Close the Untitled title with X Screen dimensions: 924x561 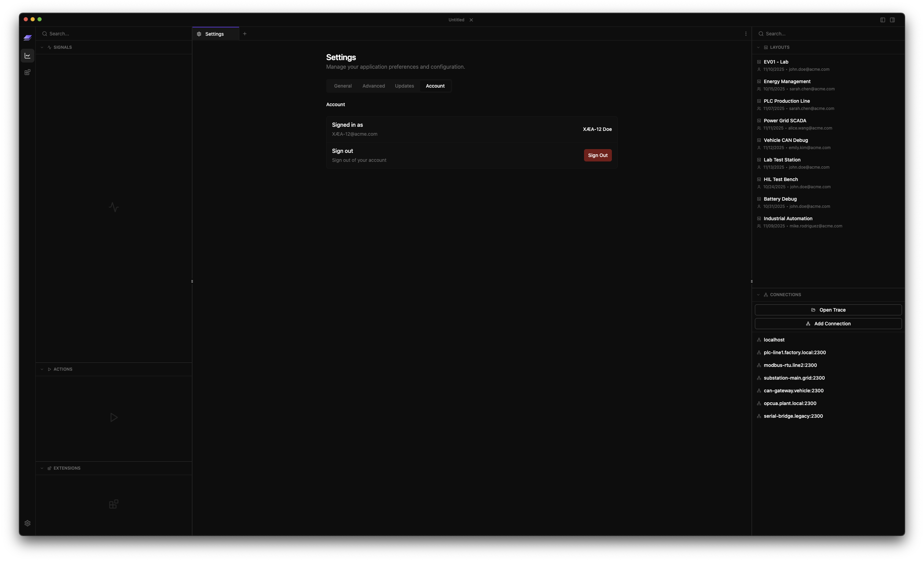tap(471, 20)
